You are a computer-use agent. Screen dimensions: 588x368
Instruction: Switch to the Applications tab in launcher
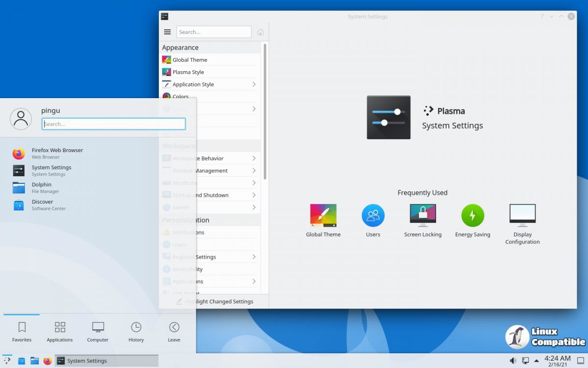(x=60, y=332)
